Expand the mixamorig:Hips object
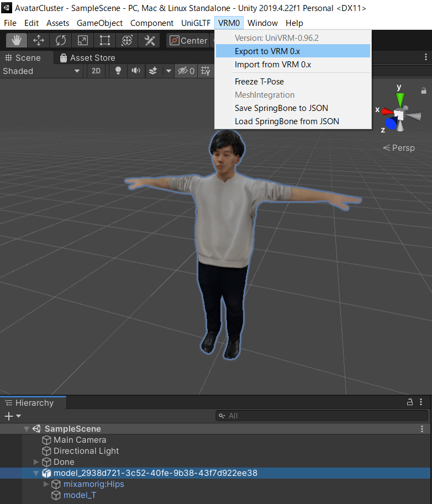 pos(46,484)
